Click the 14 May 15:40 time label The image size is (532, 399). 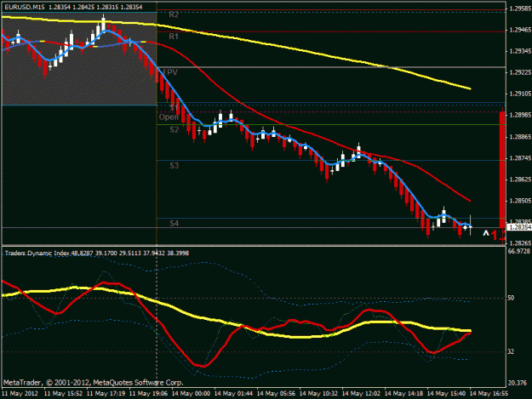446,394
